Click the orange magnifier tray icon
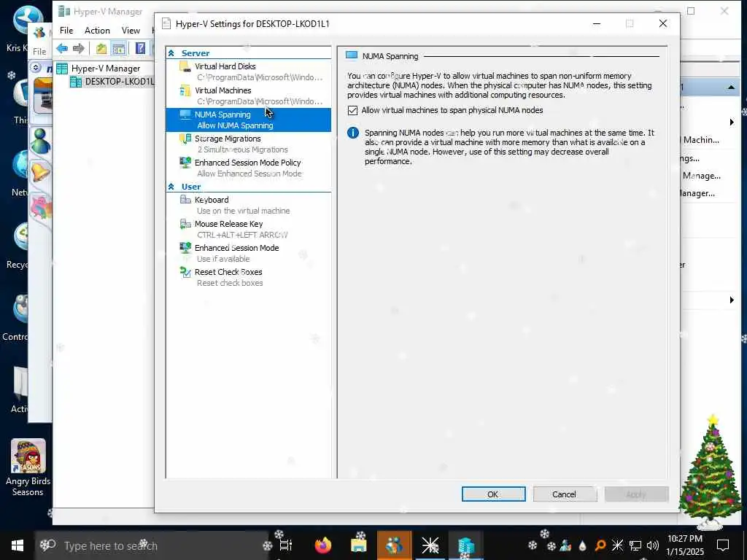747x560 pixels. (600, 545)
